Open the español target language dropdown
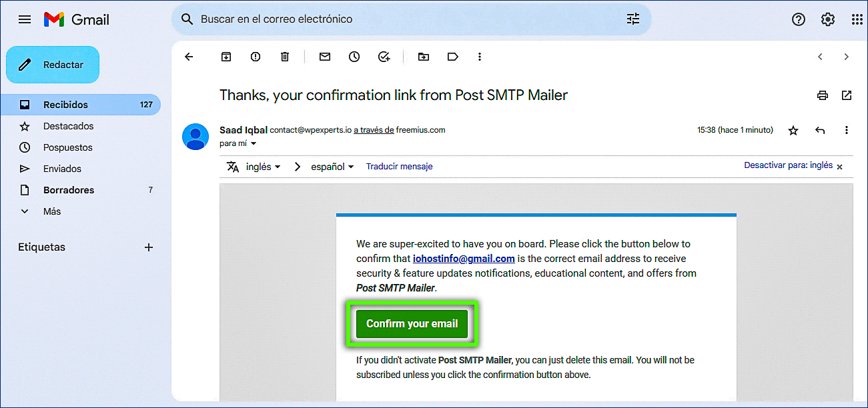This screenshot has height=408, width=868. (332, 167)
